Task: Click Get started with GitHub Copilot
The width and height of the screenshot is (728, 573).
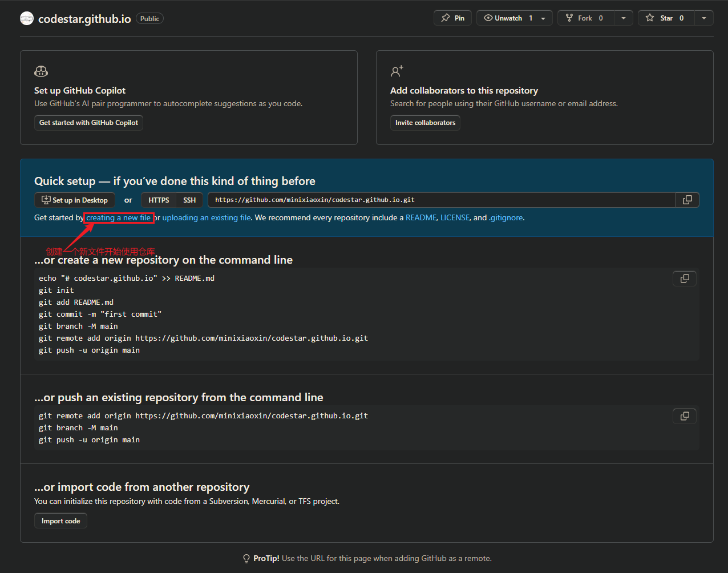Action: pyautogui.click(x=88, y=123)
